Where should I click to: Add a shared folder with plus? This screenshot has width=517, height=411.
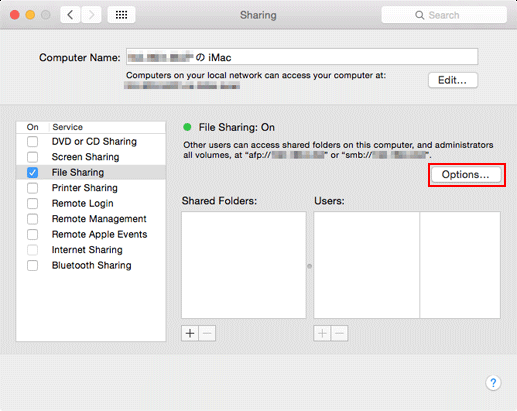tap(190, 333)
